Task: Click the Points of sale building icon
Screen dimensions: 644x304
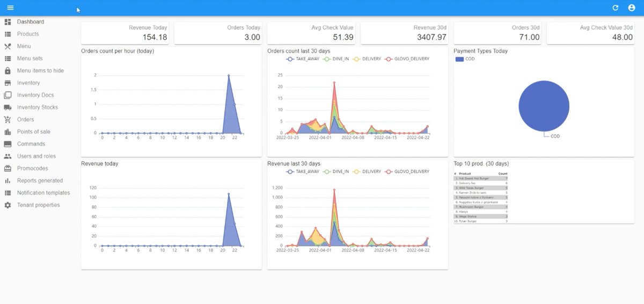Action: (8, 132)
